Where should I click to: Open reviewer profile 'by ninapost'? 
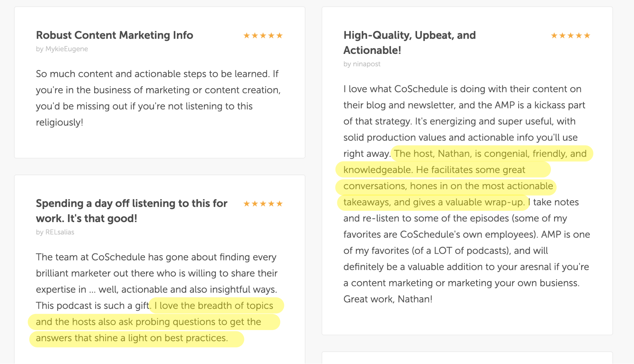pyautogui.click(x=362, y=64)
